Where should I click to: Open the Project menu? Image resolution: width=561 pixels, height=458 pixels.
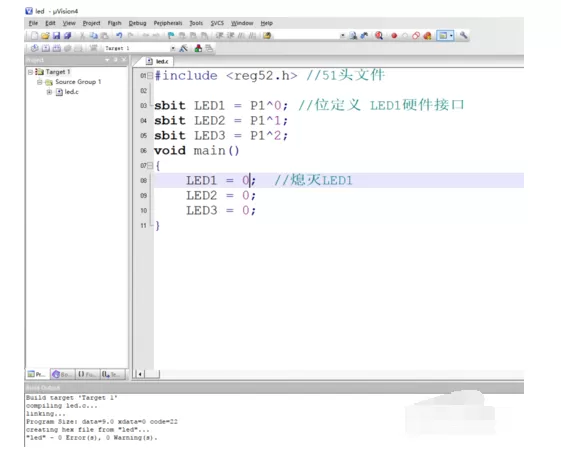click(x=92, y=23)
